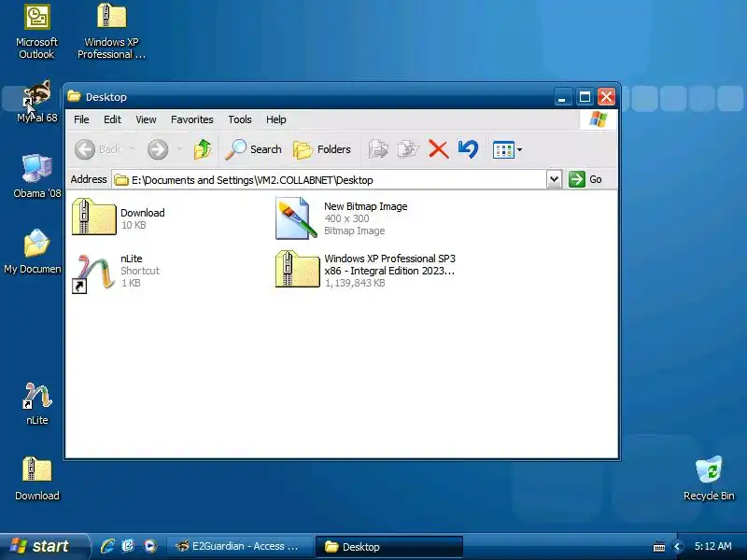
Task: Select the My Documents desktop icon
Action: (x=34, y=251)
